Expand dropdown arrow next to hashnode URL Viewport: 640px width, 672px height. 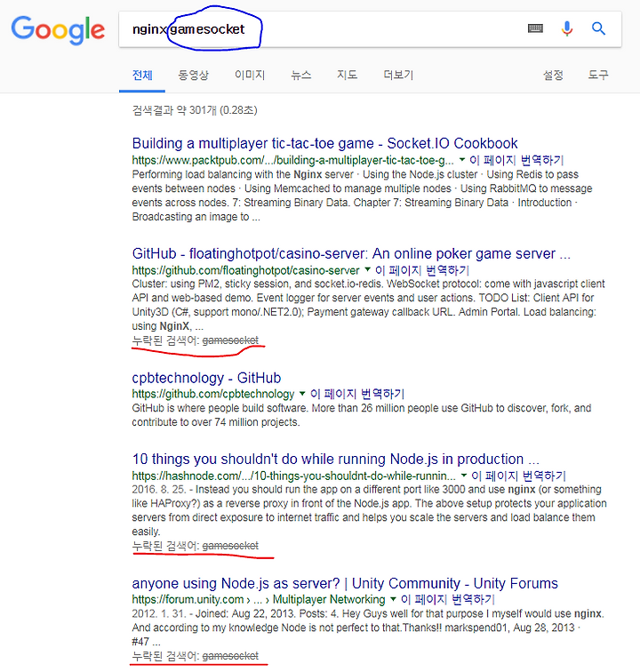click(463, 476)
